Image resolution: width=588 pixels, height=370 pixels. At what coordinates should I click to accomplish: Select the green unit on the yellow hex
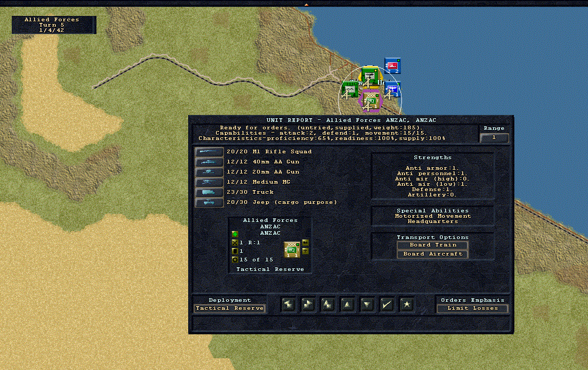370,76
